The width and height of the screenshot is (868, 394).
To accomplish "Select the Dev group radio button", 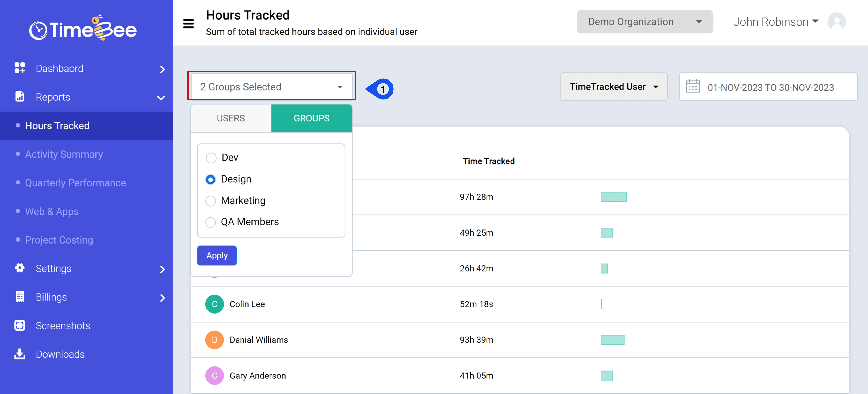I will point(211,158).
